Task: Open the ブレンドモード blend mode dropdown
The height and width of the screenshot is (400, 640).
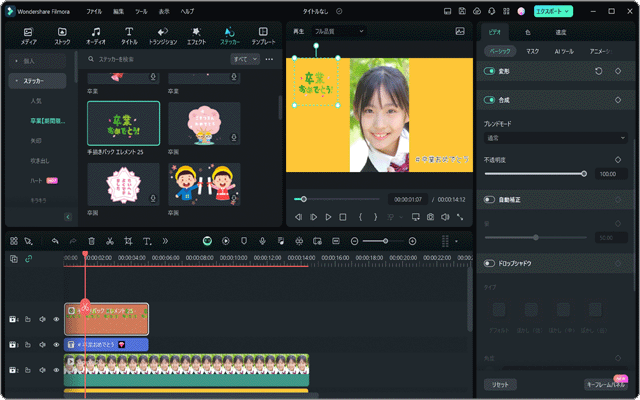Action: tap(555, 138)
